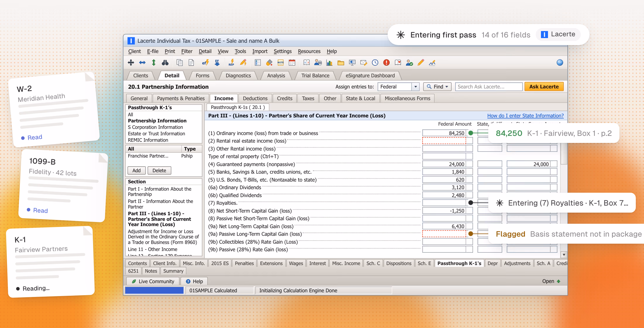Image resolution: width=644 pixels, height=328 pixels.
Task: Click the Ask Lacerte button
Action: 544,87
